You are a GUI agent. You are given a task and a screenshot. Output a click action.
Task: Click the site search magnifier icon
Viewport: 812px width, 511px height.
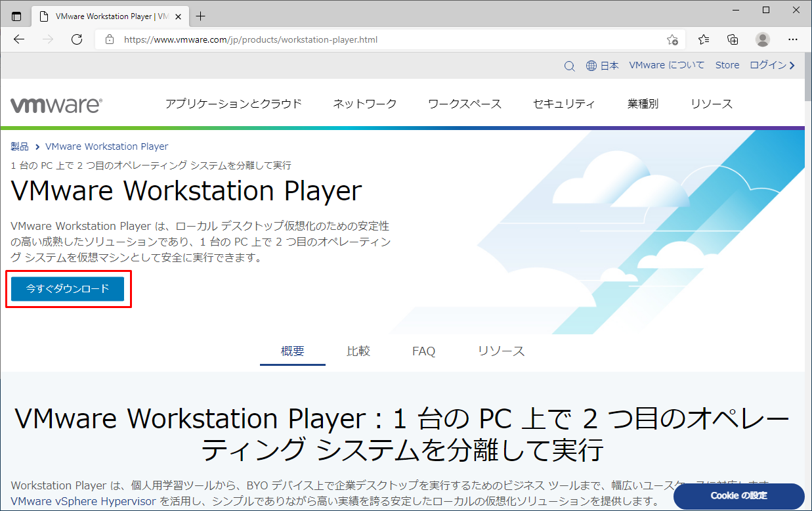point(569,66)
